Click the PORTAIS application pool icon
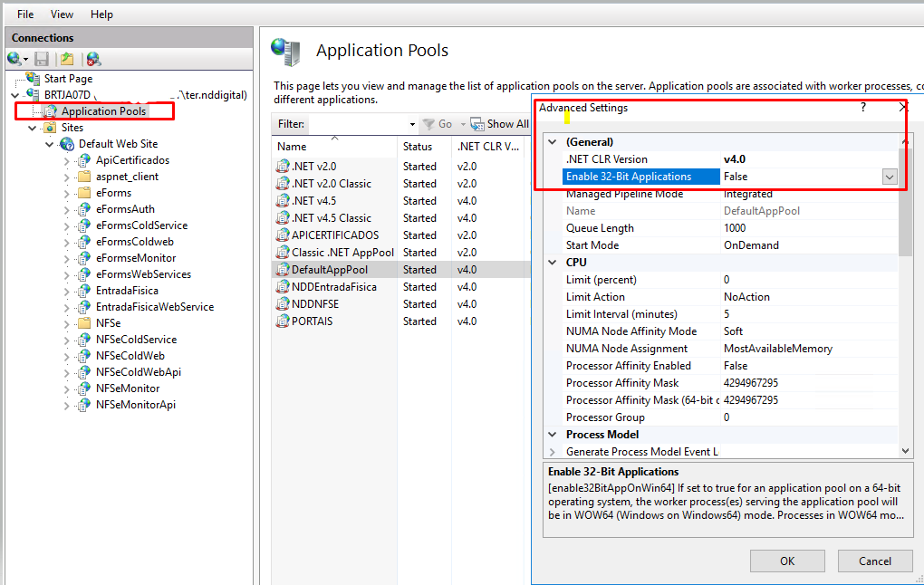Viewport: 924px width, 585px height. 283,321
